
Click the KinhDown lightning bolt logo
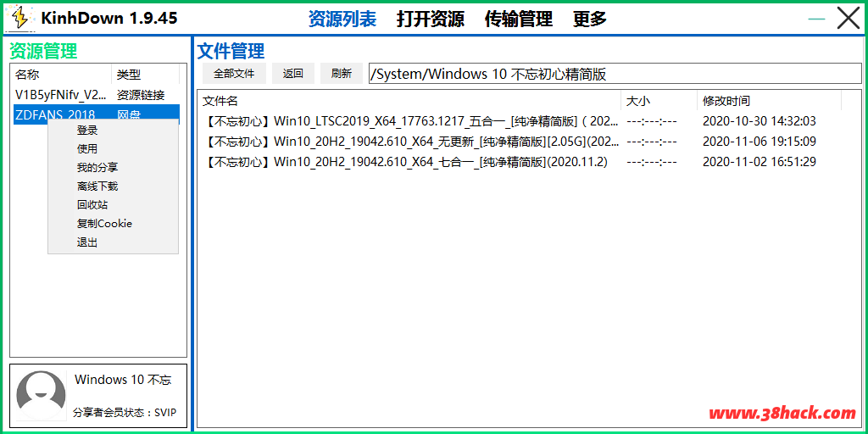pyautogui.click(x=20, y=18)
